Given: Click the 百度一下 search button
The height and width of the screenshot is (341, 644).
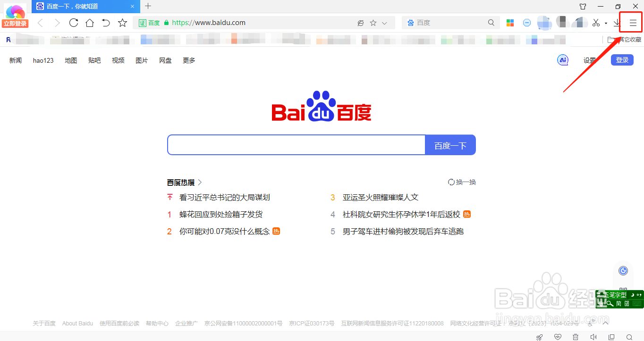Looking at the screenshot, I should 450,145.
